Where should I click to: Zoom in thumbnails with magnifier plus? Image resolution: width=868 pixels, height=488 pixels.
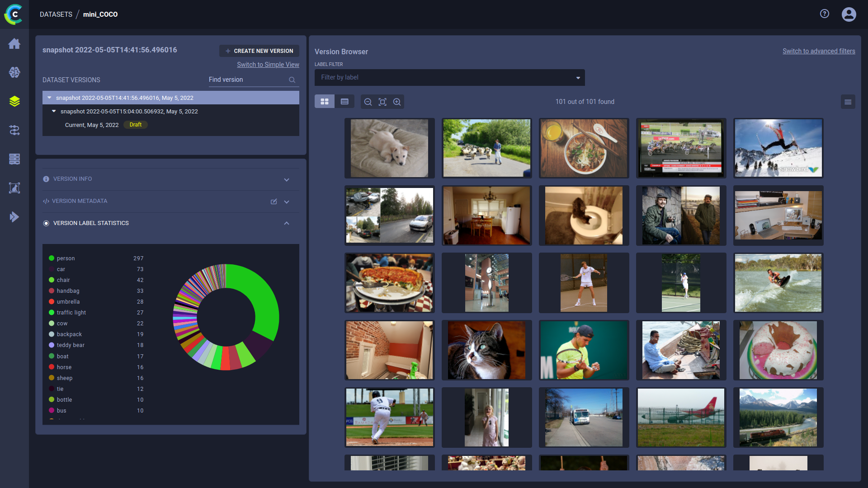pyautogui.click(x=397, y=102)
